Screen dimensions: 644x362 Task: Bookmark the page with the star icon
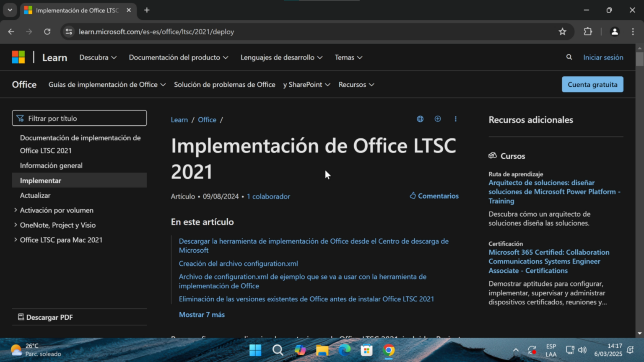[x=562, y=31]
